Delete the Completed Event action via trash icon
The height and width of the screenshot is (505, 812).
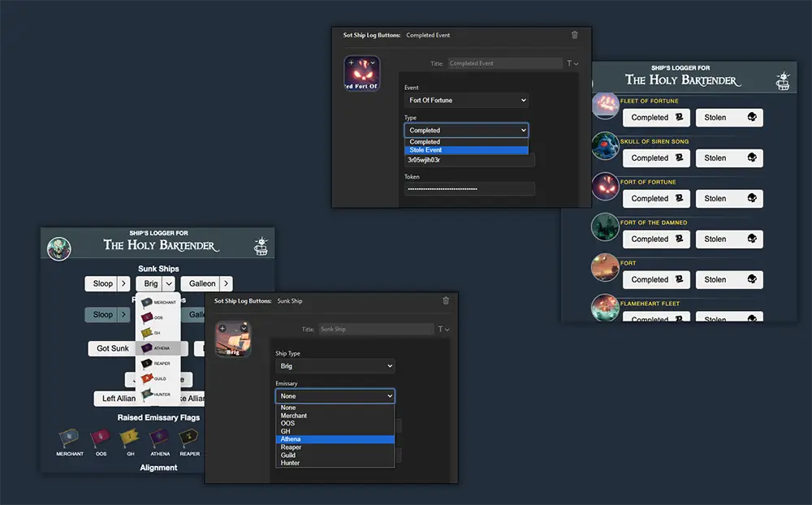tap(575, 35)
